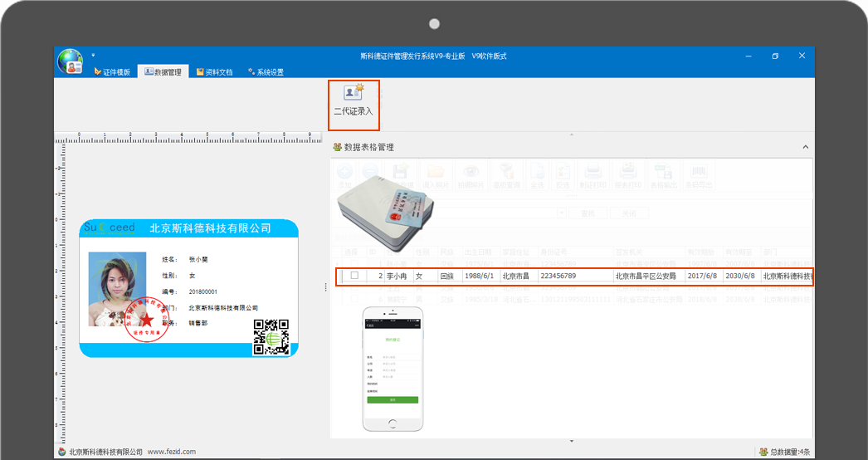Screen dimensions: 868x460
Task: Click the 河北省石家庄市公安局 cell
Action: coord(649,299)
